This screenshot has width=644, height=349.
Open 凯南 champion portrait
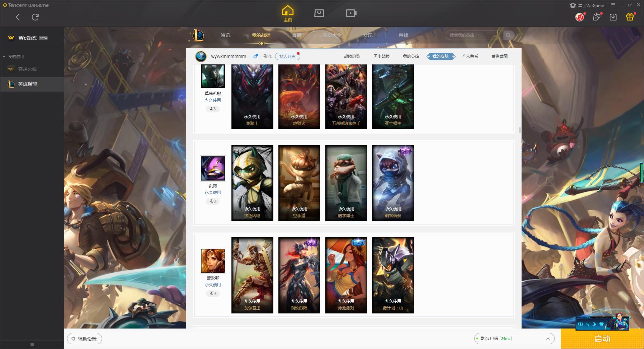click(x=213, y=168)
